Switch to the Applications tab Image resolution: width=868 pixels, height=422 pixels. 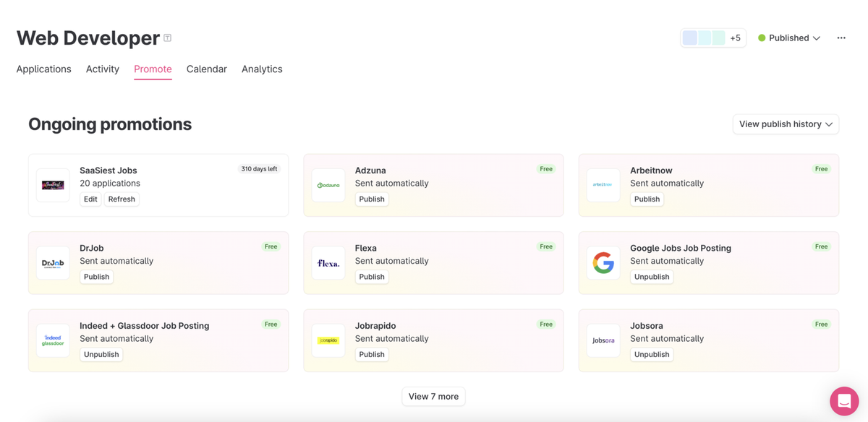(44, 69)
